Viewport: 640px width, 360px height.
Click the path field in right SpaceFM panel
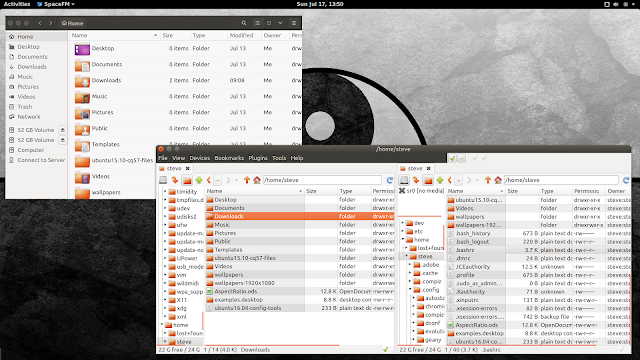(561, 180)
